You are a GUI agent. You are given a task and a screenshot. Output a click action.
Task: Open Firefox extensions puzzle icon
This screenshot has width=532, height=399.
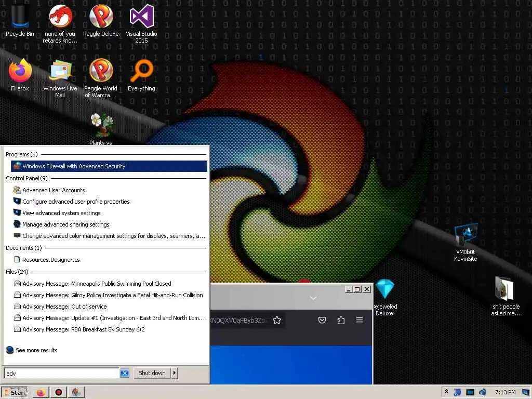[x=341, y=320]
